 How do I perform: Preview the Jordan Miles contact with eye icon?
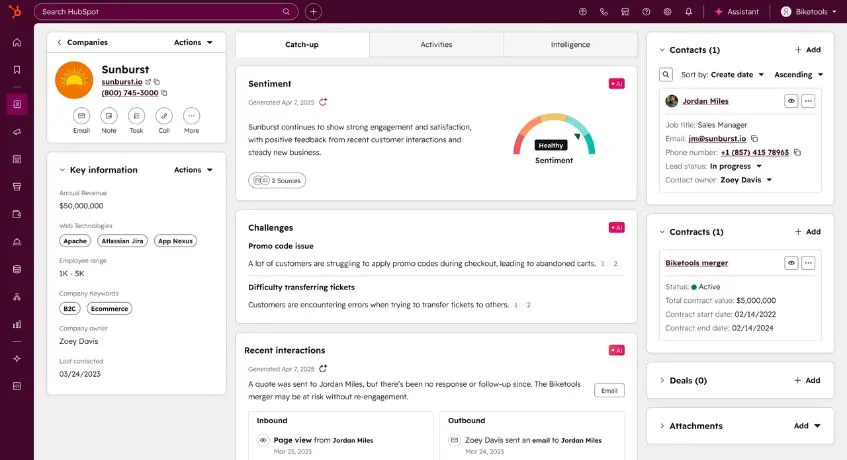[791, 101]
